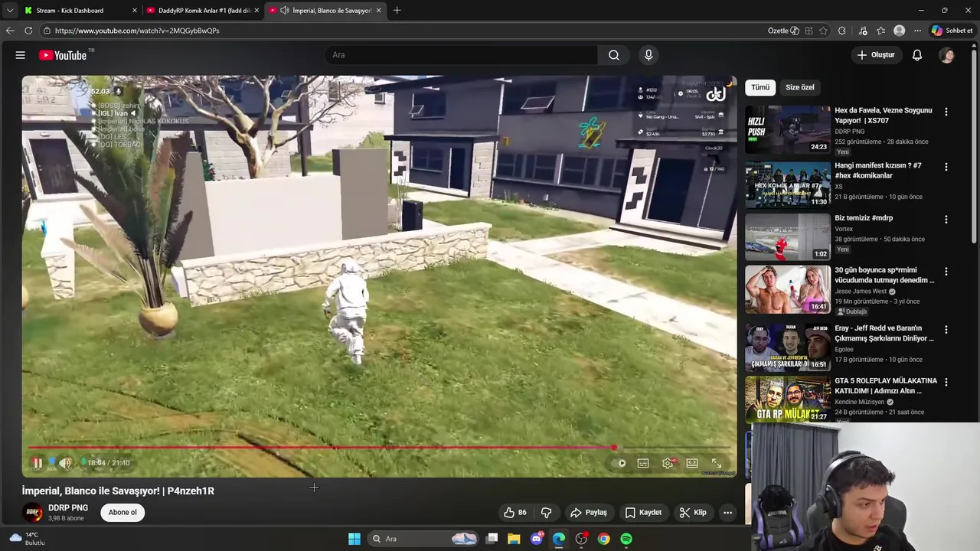Screen dimensions: 980x551
Task: Close the Stream - Kick Dashboard tab
Action: (135, 11)
